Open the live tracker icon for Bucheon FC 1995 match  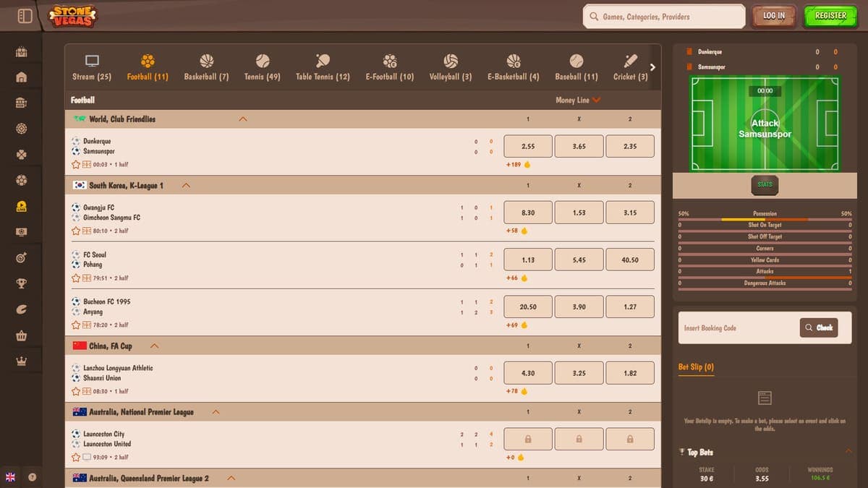point(87,325)
